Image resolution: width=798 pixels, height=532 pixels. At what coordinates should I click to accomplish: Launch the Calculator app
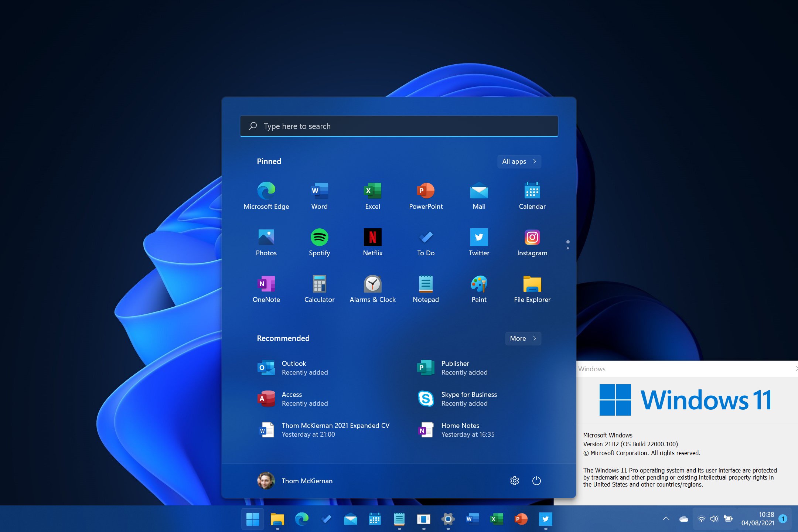[x=319, y=289]
